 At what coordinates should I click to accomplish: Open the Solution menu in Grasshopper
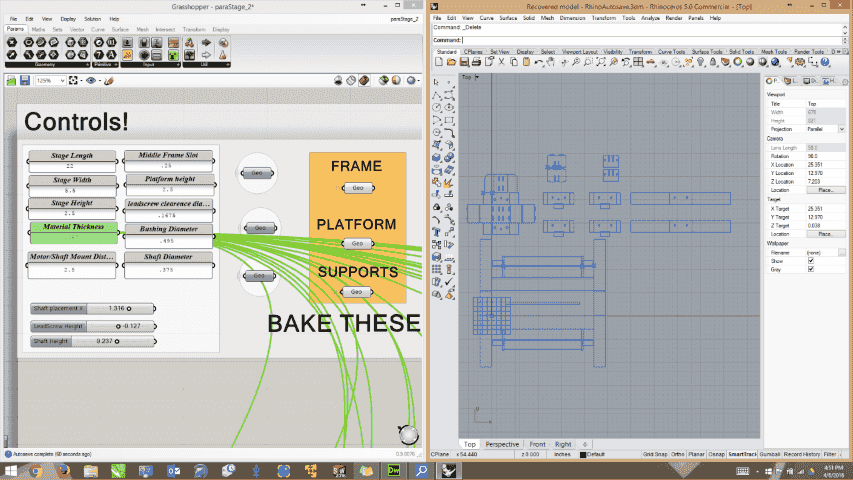coord(92,19)
